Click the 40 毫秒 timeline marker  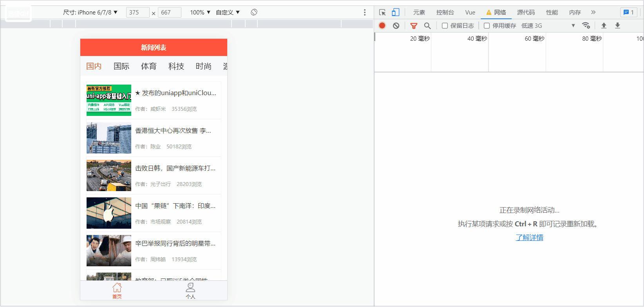[477, 38]
